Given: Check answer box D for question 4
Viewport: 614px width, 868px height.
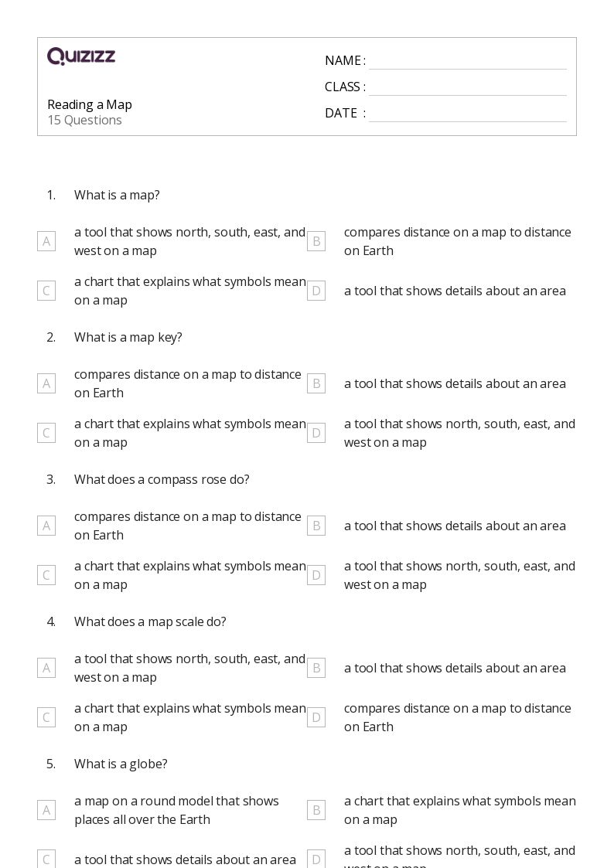Looking at the screenshot, I should tap(316, 717).
